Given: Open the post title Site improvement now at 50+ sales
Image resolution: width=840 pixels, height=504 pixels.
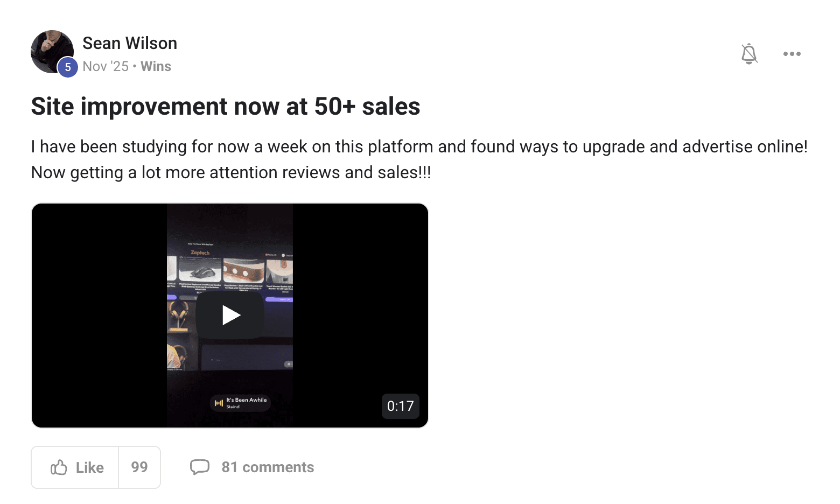Looking at the screenshot, I should [x=226, y=106].
